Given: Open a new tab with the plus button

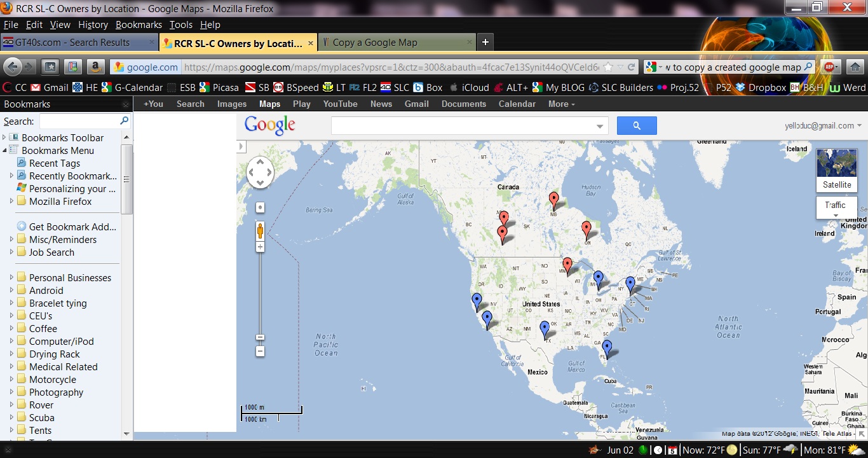Looking at the screenshot, I should (485, 42).
